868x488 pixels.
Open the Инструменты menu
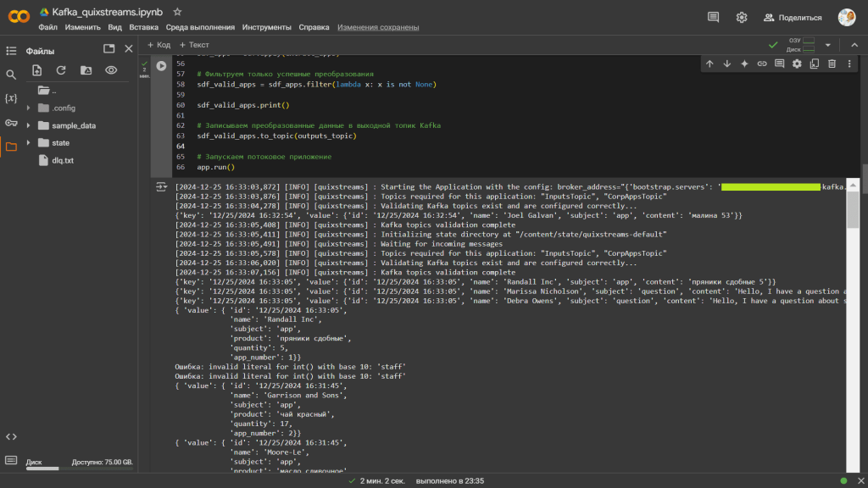coord(267,27)
